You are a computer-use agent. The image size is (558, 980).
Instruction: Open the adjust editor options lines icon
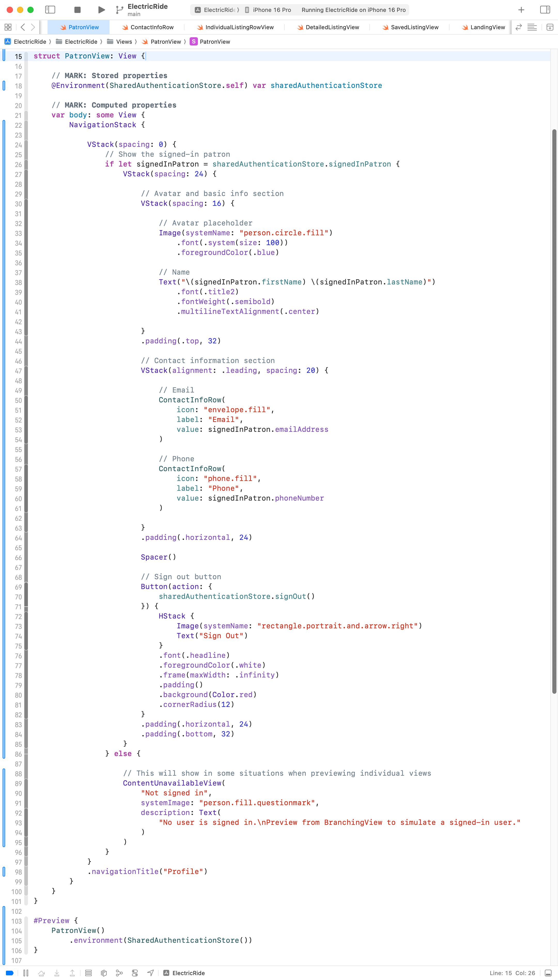point(532,27)
